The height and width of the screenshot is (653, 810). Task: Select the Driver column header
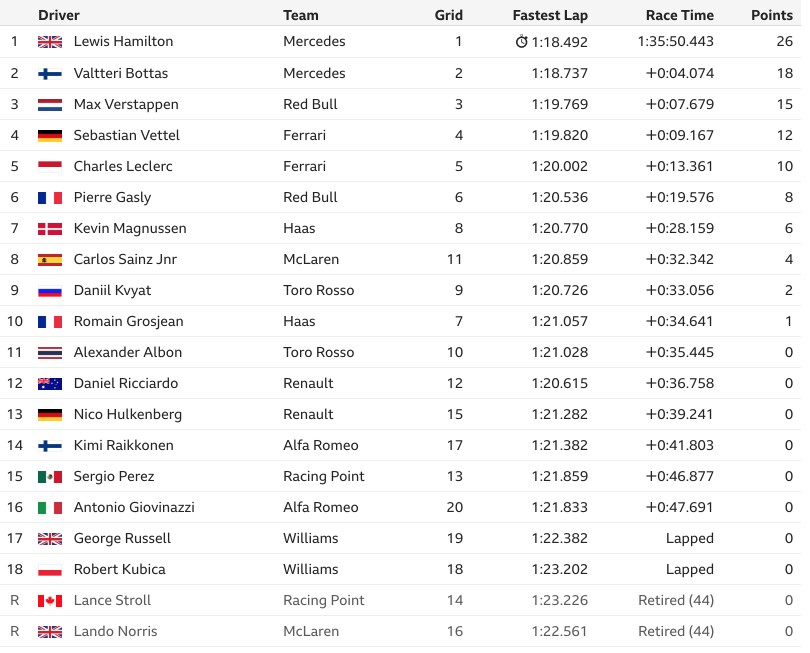click(x=59, y=15)
